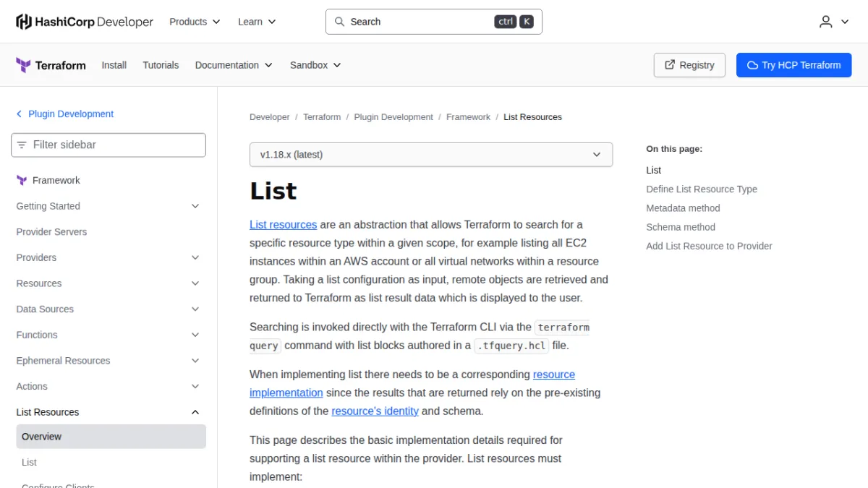Follow the 'List resources' link
Image resolution: width=868 pixels, height=488 pixels.
pyautogui.click(x=284, y=225)
